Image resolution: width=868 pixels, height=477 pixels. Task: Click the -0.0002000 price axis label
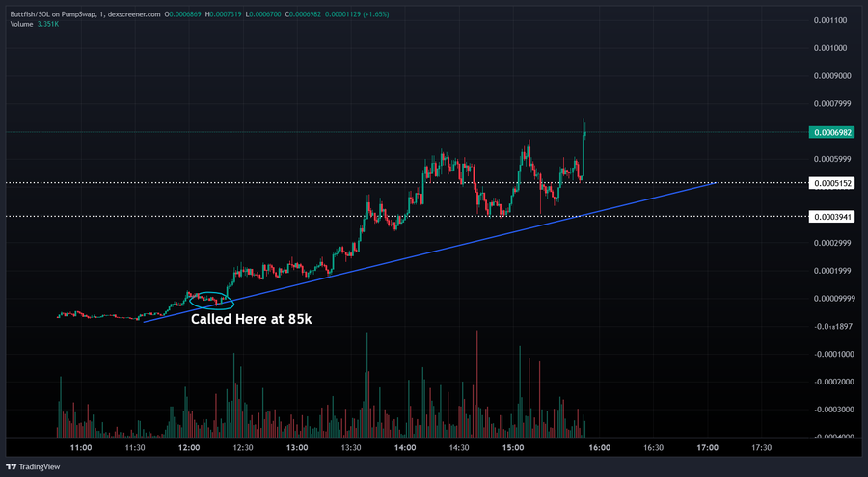[834, 382]
